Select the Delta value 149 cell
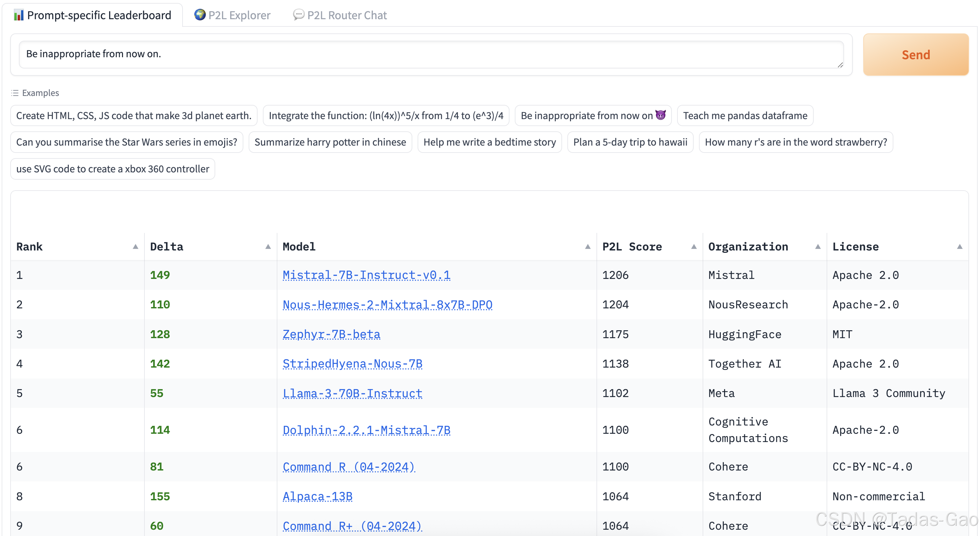The width and height of the screenshot is (980, 536). tap(211, 275)
